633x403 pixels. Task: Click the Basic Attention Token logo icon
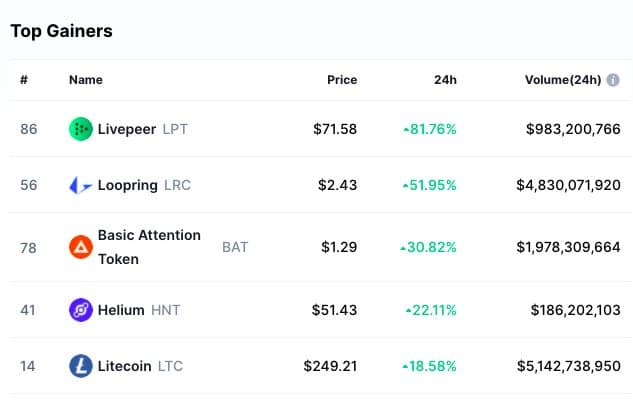[81, 246]
